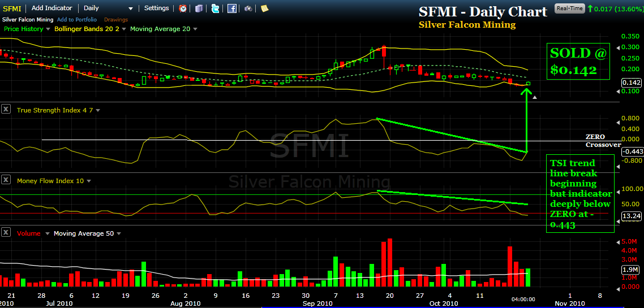Toggle the Real-Time button

[x=569, y=8]
